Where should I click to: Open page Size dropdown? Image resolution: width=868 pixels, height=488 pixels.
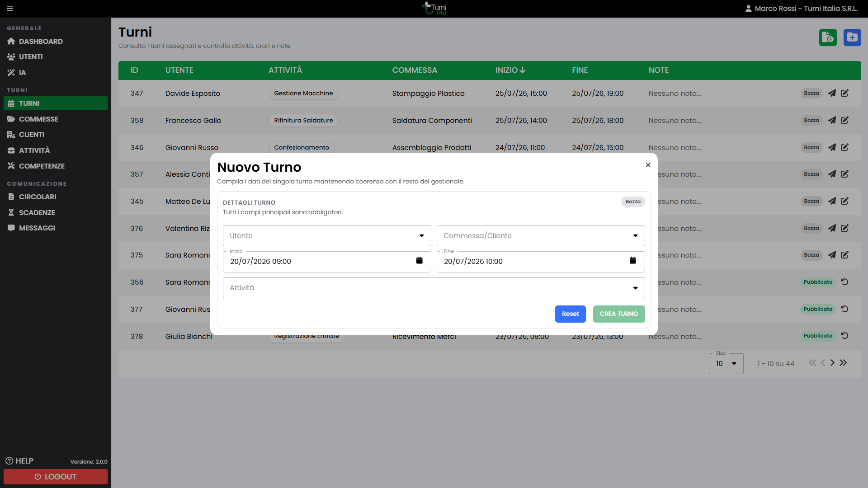pos(726,364)
